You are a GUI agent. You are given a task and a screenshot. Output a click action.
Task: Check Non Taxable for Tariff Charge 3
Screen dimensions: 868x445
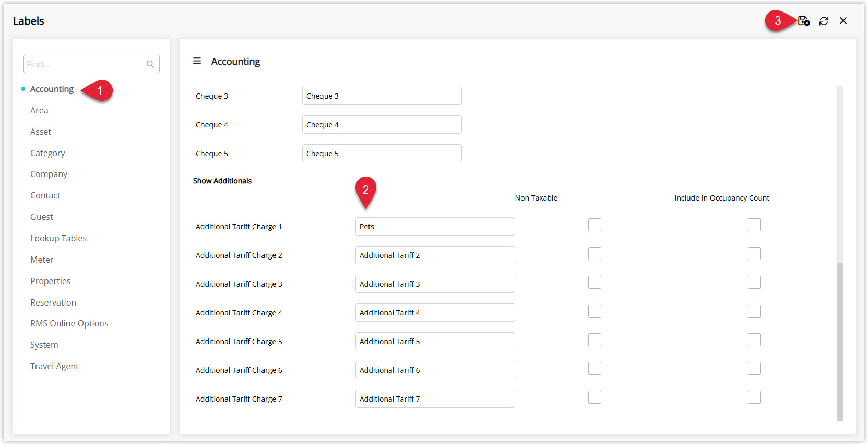[x=594, y=283]
